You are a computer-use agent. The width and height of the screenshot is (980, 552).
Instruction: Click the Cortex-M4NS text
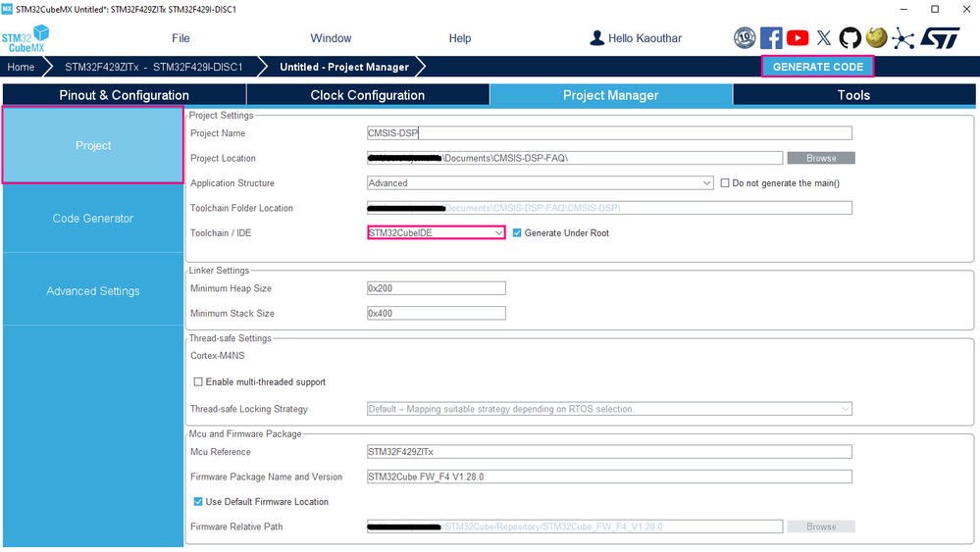pos(218,355)
